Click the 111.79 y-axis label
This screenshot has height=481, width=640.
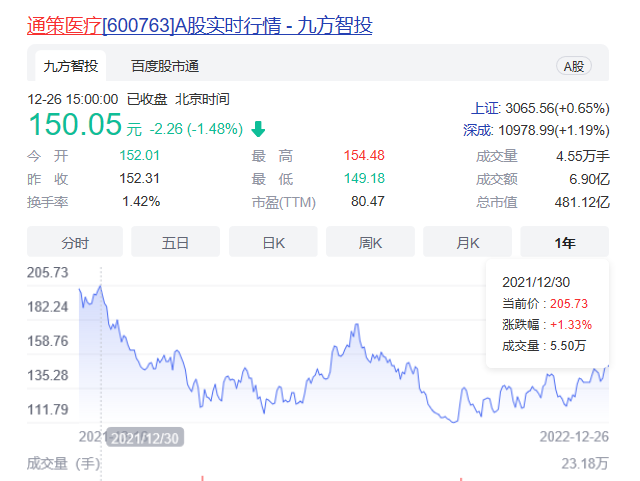coord(48,410)
